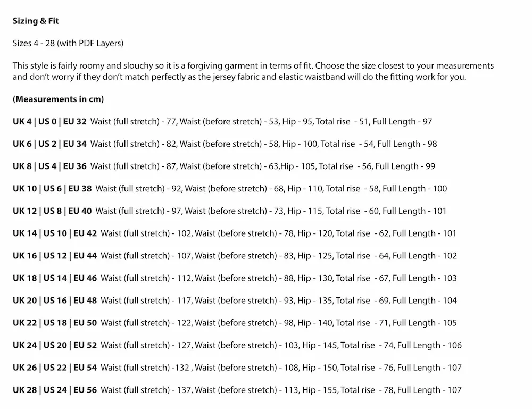The width and height of the screenshot is (532, 409).
Task: Select the UK 6 | US 2 | EU 34 label
Action: click(x=49, y=144)
